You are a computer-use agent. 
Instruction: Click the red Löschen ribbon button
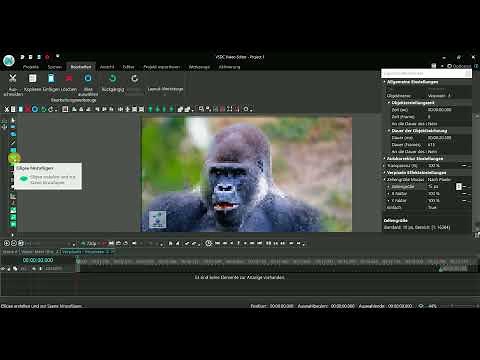pyautogui.click(x=69, y=82)
